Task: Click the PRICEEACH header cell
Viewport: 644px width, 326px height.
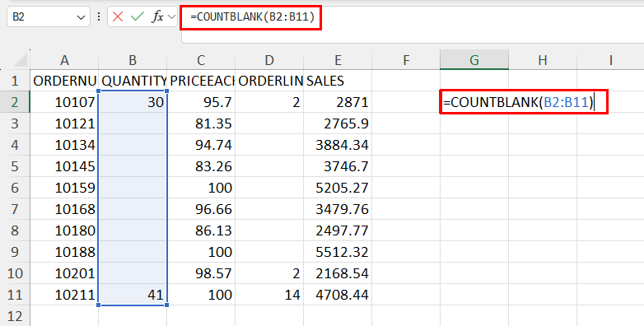Action: point(201,81)
